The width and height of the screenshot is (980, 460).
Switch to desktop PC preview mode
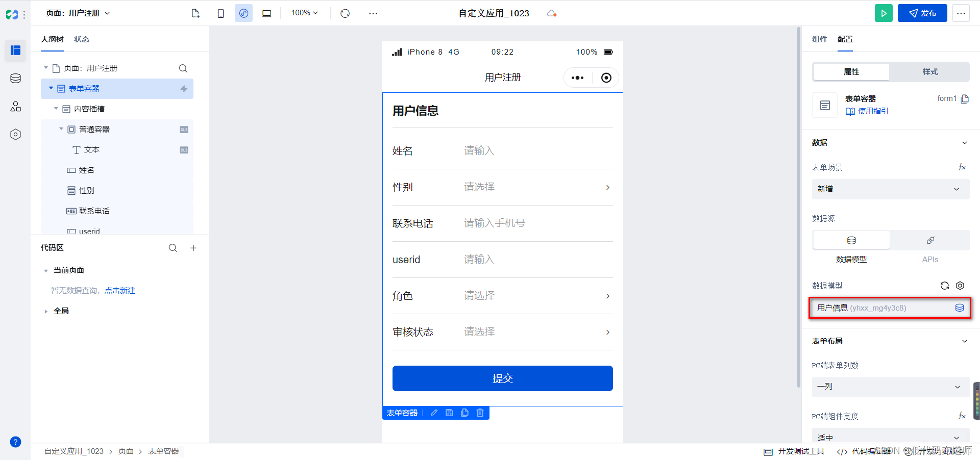[x=266, y=13]
